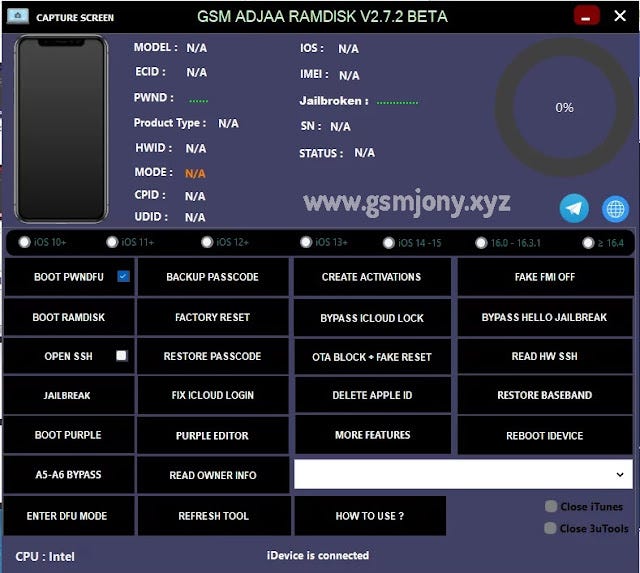Click the red minimize button

[587, 16]
